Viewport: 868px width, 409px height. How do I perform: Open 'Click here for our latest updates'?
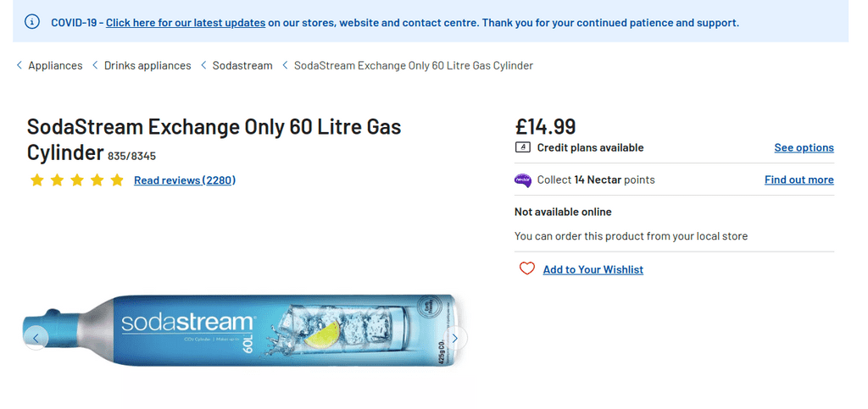point(186,23)
